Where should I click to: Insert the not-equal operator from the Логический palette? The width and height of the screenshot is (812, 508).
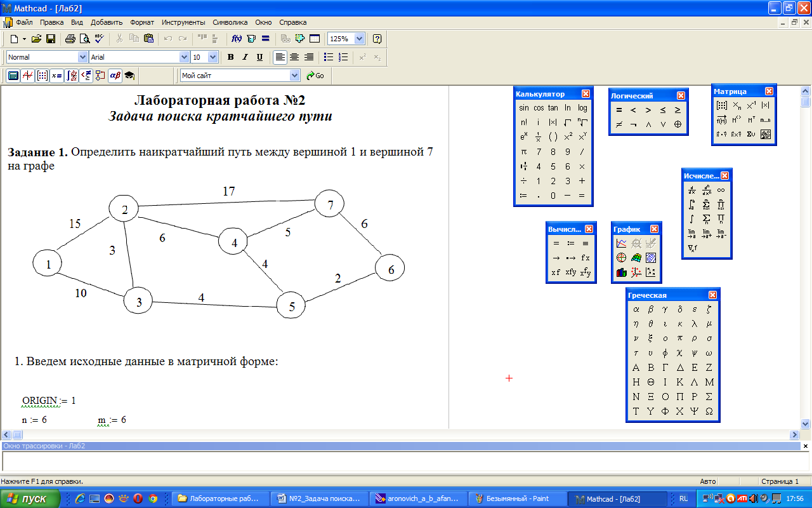pos(619,124)
